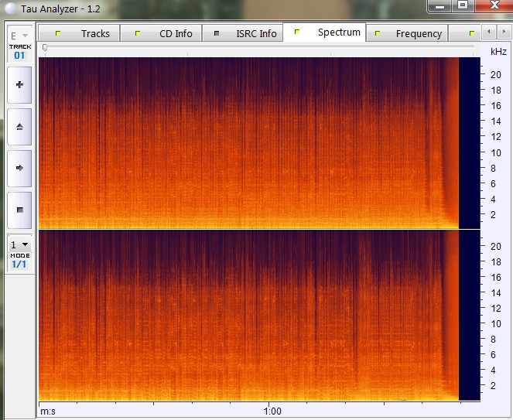Image resolution: width=513 pixels, height=420 pixels.
Task: Click the Tau Analyzer title bar icon
Action: [10, 6]
